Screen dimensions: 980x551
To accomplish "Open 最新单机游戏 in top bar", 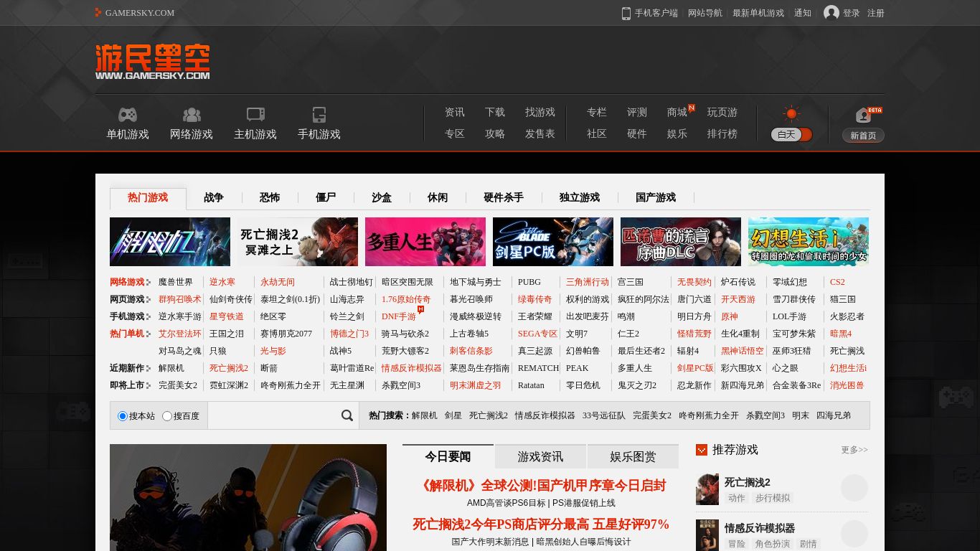I will pos(758,13).
